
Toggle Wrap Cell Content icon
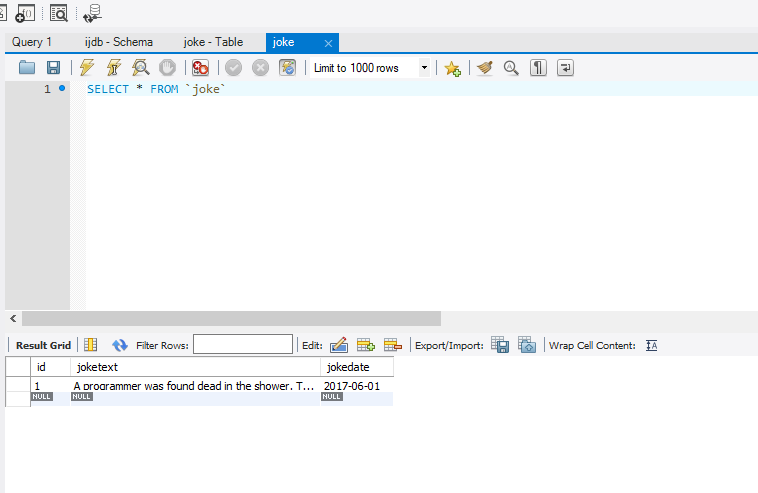tap(652, 346)
